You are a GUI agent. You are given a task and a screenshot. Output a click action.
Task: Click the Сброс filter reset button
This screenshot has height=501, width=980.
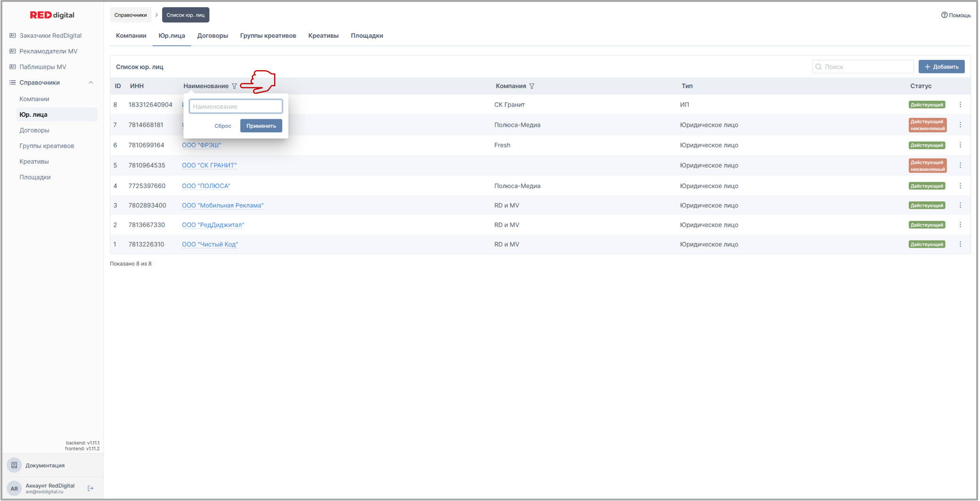pyautogui.click(x=222, y=126)
